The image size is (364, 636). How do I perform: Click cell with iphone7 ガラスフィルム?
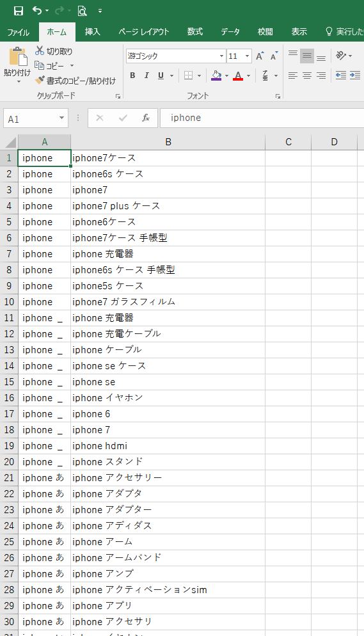[168, 302]
